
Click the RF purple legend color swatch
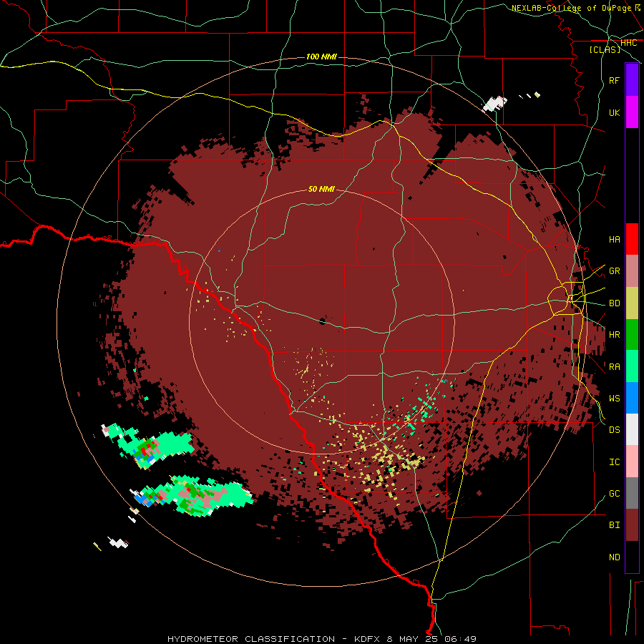[x=632, y=80]
